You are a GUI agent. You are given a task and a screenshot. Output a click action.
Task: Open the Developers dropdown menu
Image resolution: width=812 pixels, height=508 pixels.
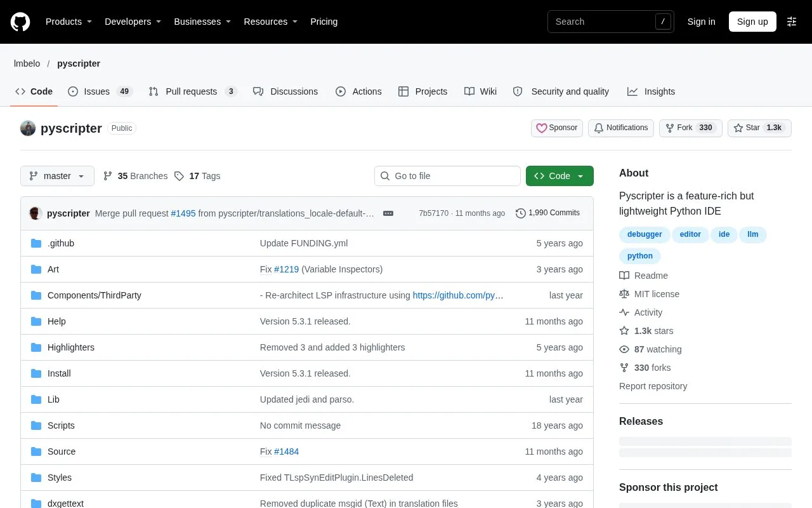tap(133, 22)
